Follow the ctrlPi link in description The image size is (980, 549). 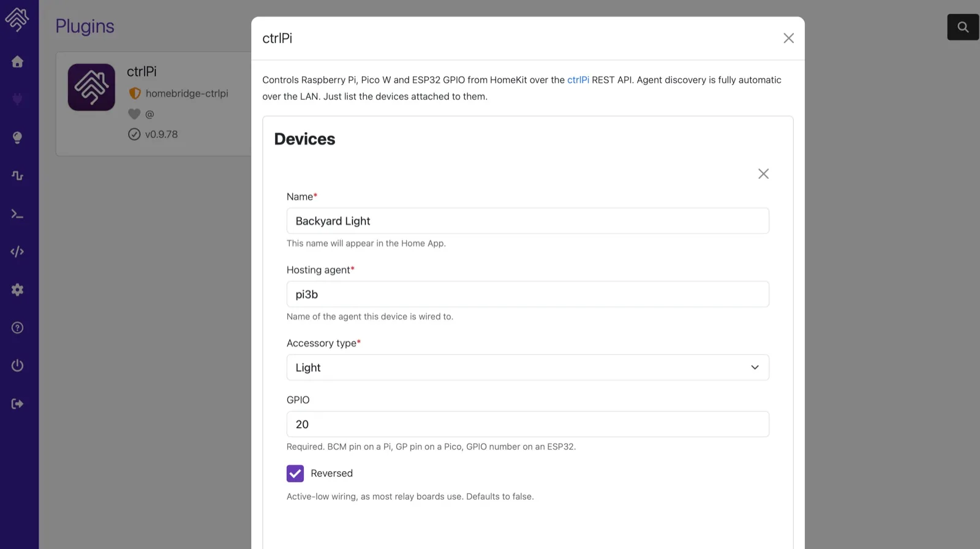(x=578, y=80)
